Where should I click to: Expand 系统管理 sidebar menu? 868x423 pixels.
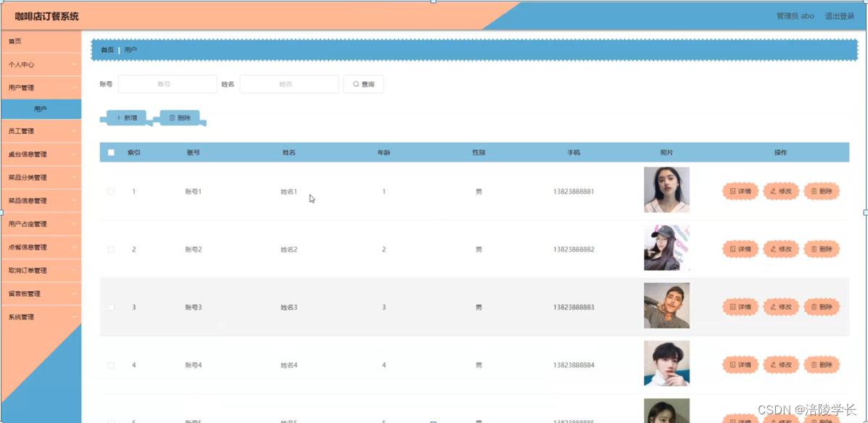tap(41, 317)
